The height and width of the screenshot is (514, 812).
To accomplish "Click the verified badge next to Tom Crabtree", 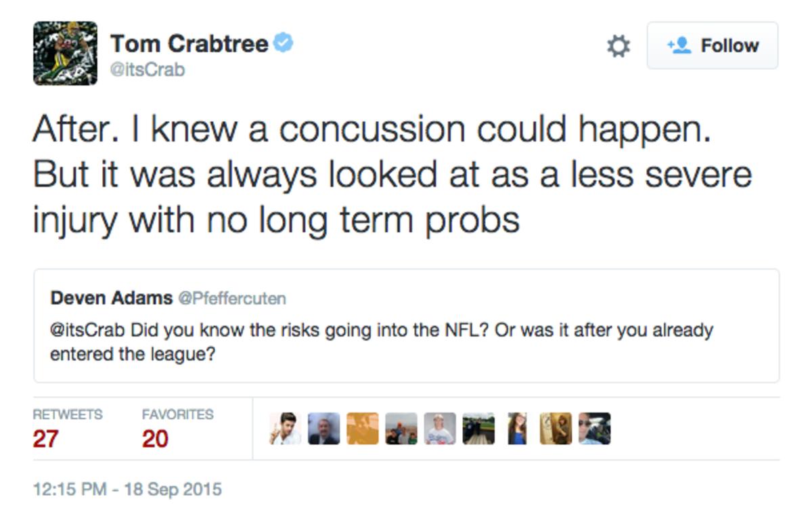I will (282, 41).
